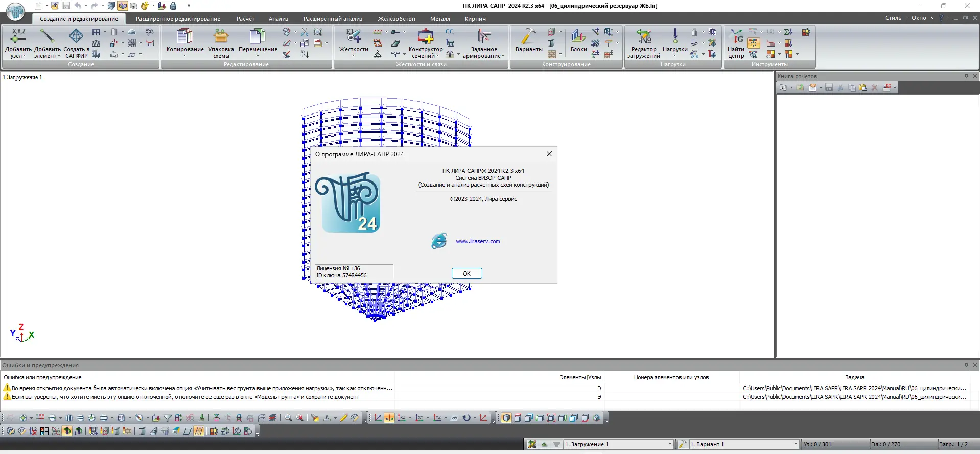Select the Добавить элемент tool
This screenshot has width=980, height=454.
click(47, 43)
